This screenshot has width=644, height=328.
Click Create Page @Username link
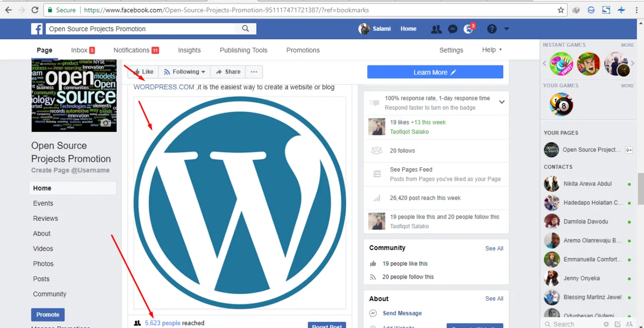point(70,170)
